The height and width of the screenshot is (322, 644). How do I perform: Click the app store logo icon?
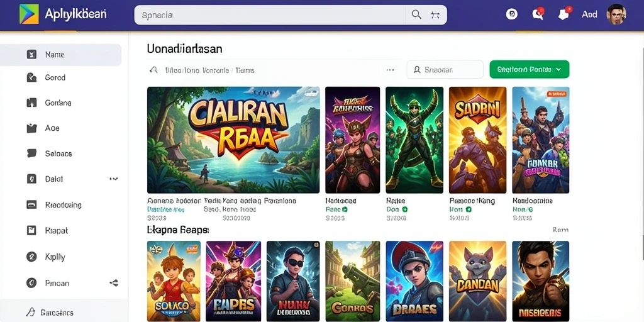(x=29, y=14)
